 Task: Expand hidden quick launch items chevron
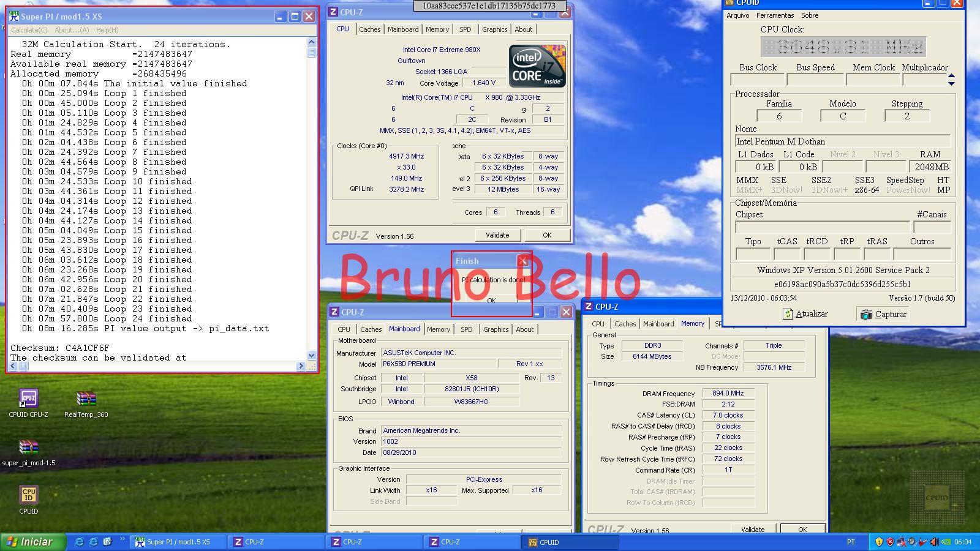pyautogui.click(x=122, y=539)
